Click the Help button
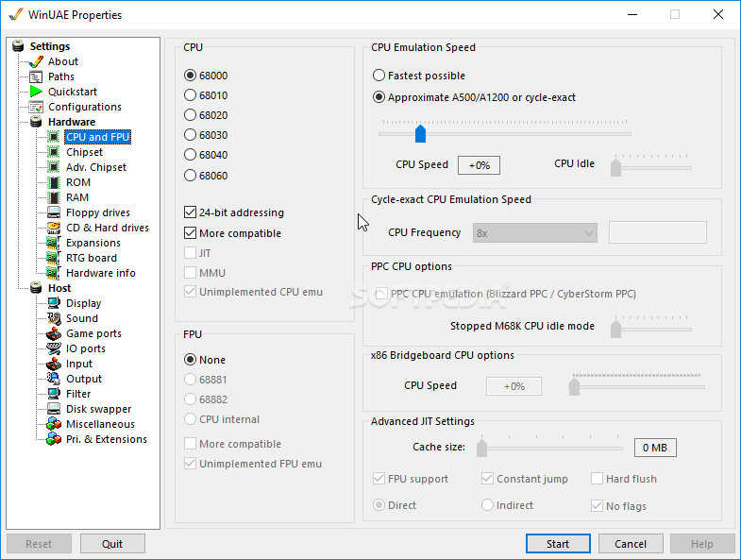Image resolution: width=741 pixels, height=560 pixels. click(x=702, y=544)
